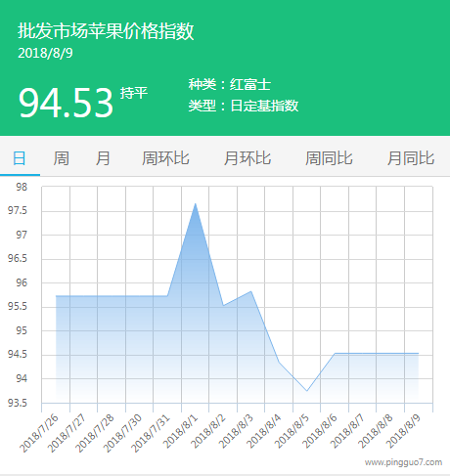Click the x-axis label 2018/8/9 on chart
The width and height of the screenshot is (450, 476).
click(x=403, y=431)
